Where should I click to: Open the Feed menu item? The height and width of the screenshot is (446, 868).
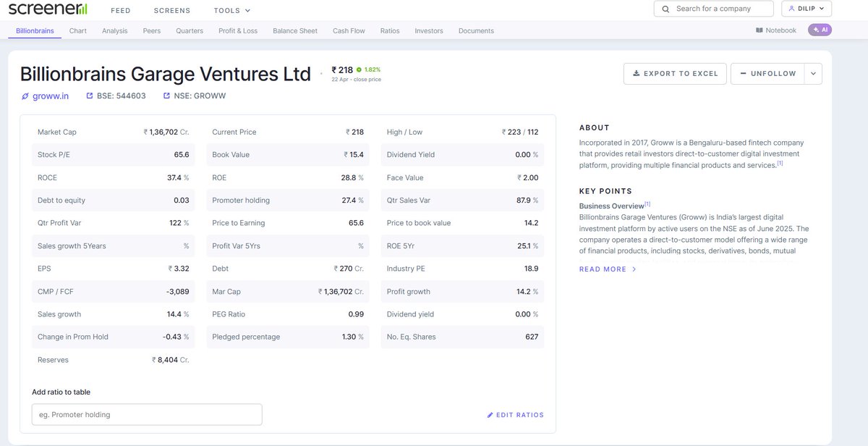coord(121,11)
